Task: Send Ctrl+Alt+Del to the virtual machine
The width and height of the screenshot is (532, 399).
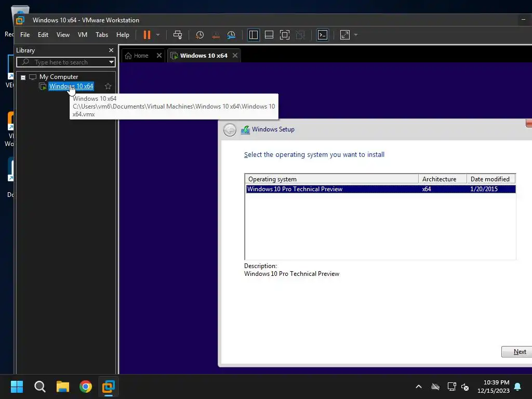Action: click(178, 35)
